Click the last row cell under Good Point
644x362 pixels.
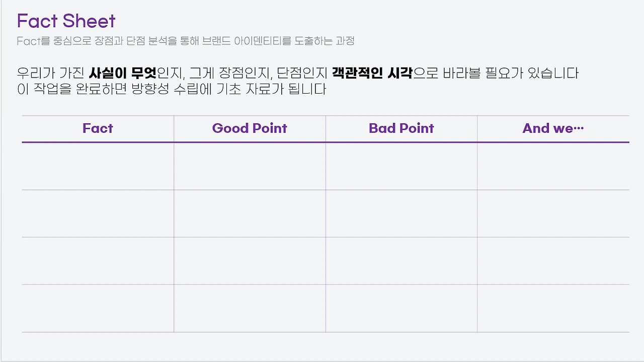[x=250, y=309]
